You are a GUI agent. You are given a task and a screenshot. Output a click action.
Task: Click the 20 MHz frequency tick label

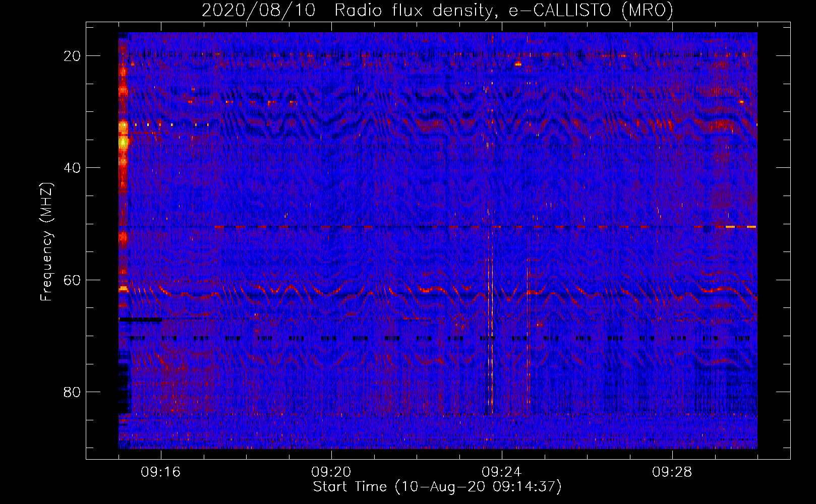pos(72,56)
